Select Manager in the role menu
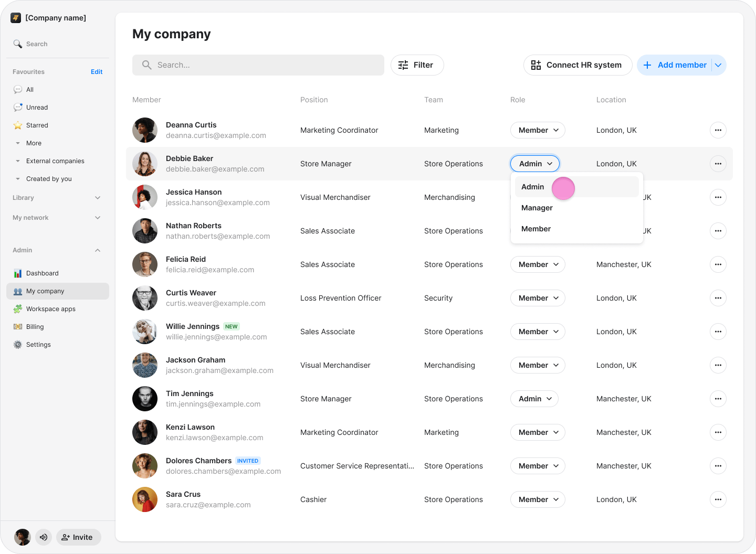Viewport: 756px width, 554px height. coord(576,208)
